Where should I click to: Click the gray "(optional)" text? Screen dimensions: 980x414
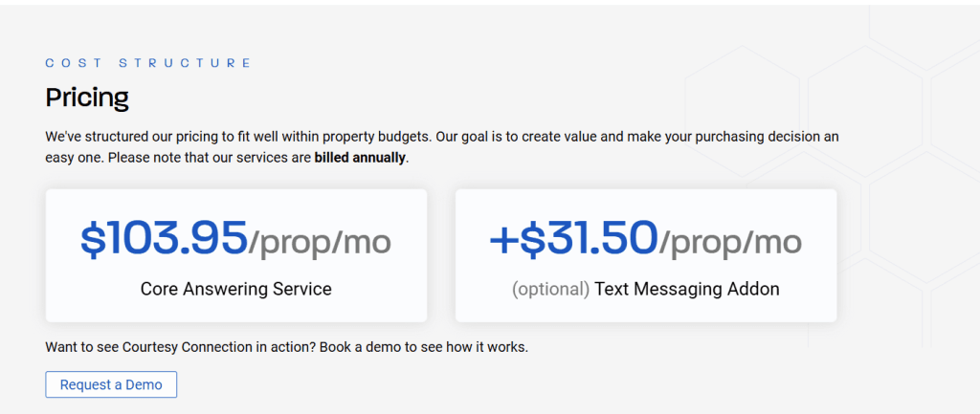point(550,289)
